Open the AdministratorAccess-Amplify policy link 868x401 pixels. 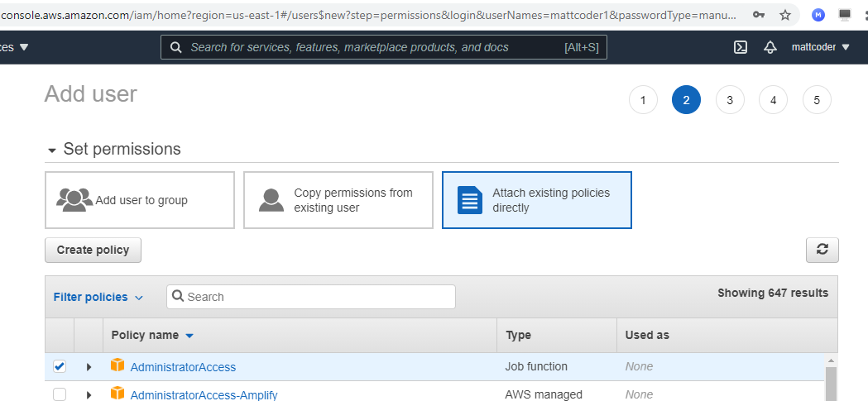coord(204,395)
